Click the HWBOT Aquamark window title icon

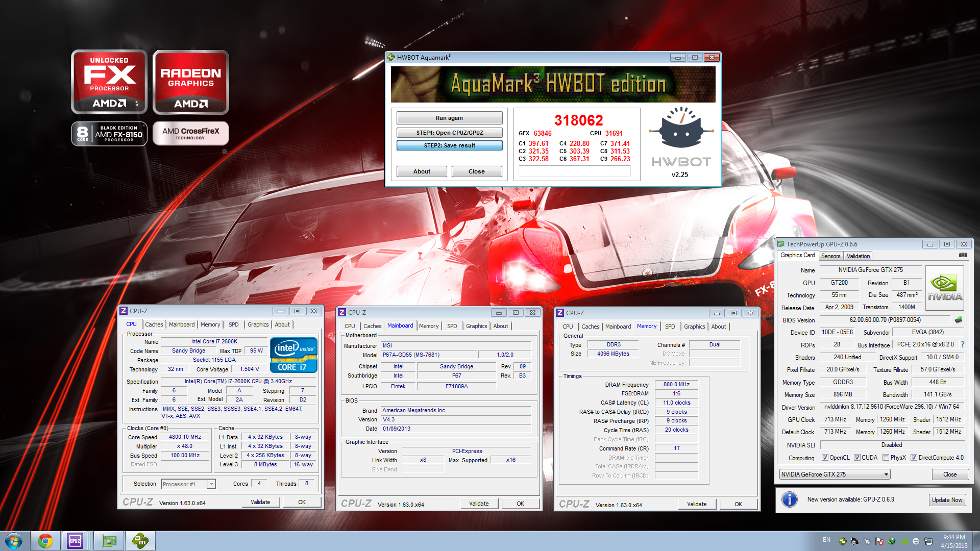[x=391, y=57]
